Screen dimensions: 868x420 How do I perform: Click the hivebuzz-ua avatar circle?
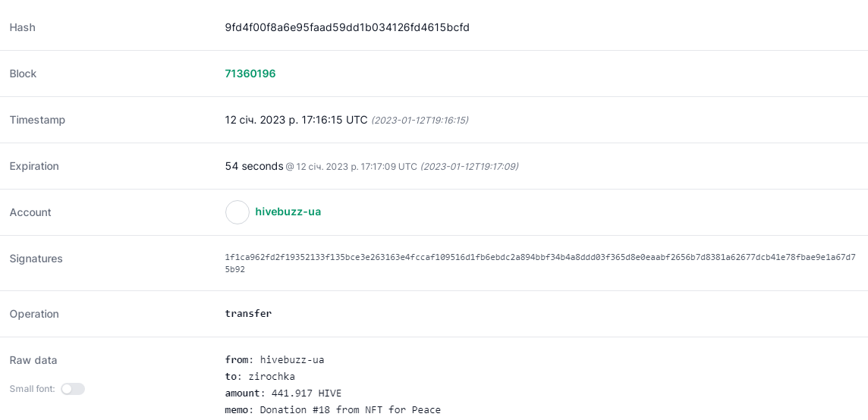[x=237, y=212]
